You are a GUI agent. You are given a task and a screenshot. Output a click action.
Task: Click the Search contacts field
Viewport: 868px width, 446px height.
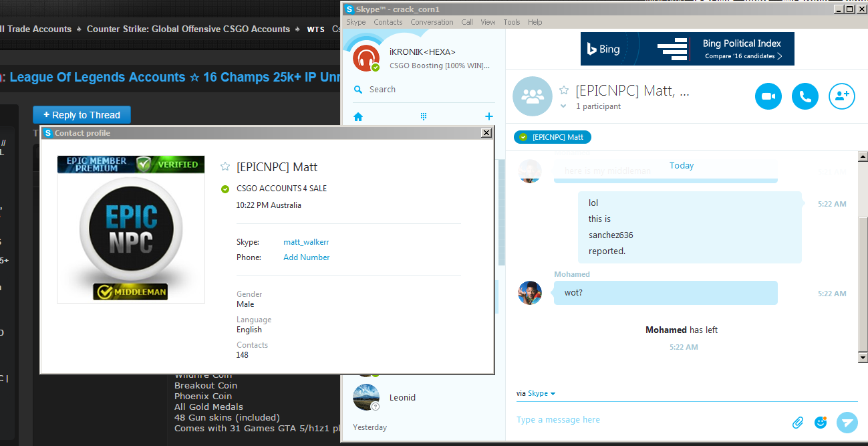click(x=424, y=90)
